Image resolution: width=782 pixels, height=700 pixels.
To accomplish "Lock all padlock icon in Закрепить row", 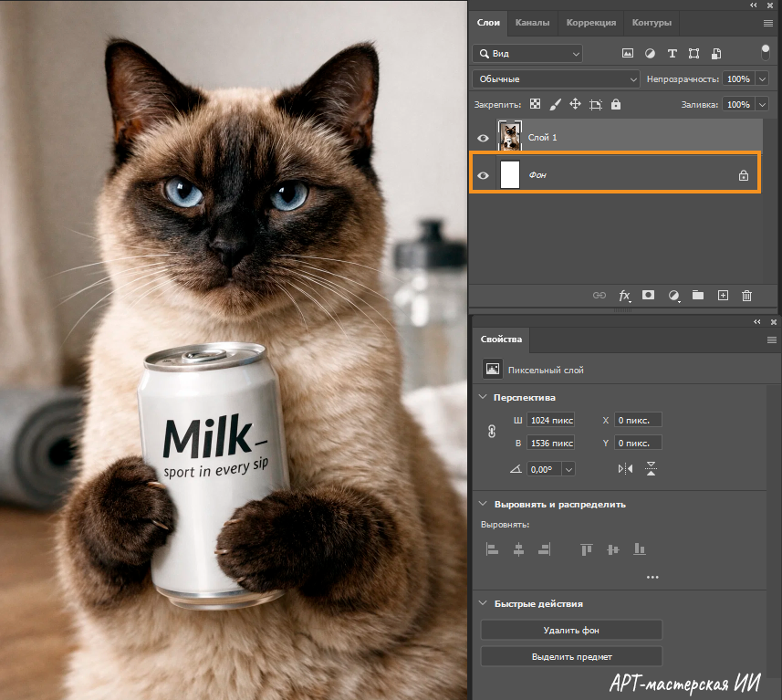I will (x=616, y=104).
